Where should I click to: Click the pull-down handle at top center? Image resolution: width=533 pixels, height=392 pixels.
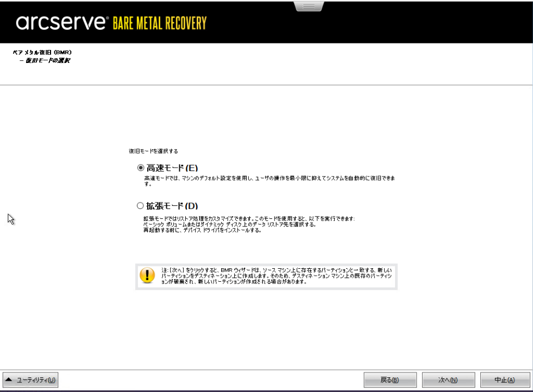click(309, 6)
